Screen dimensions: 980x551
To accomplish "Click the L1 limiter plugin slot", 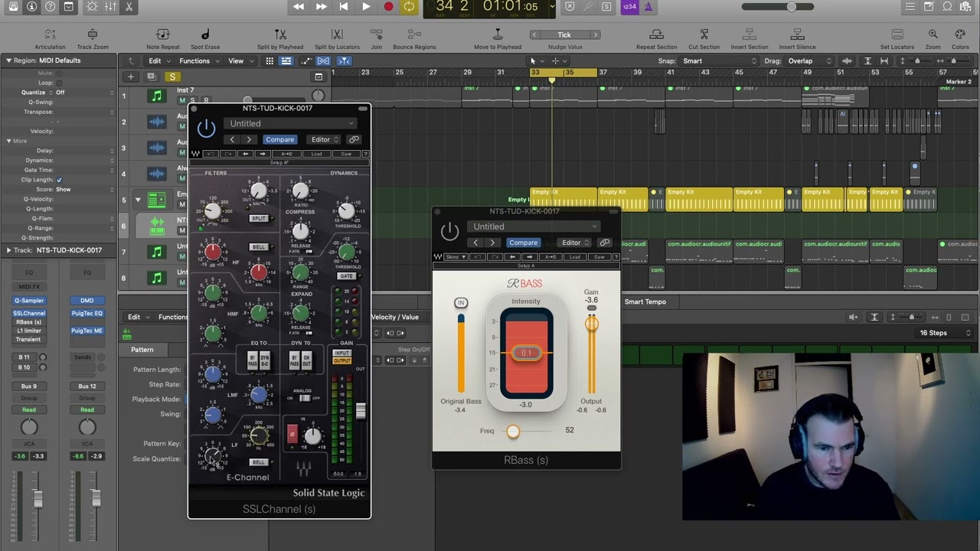I will [x=29, y=331].
